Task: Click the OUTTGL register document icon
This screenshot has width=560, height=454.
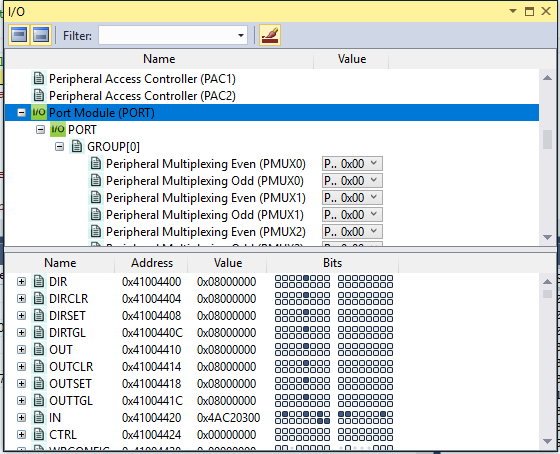Action: 39,400
